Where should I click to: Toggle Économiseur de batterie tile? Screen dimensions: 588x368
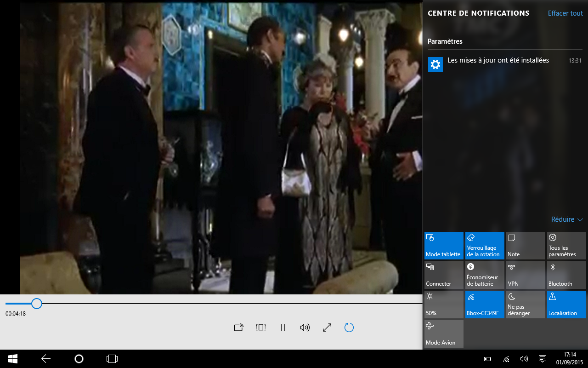485,275
